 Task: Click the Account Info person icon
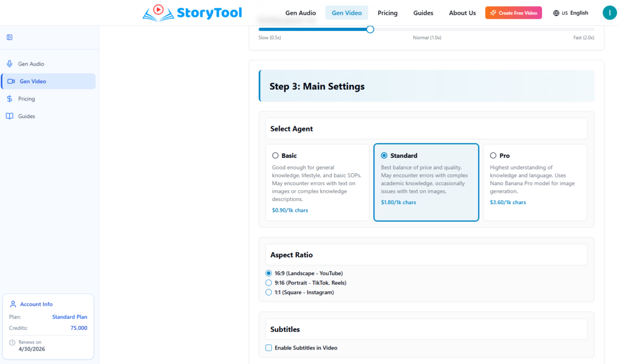click(13, 304)
